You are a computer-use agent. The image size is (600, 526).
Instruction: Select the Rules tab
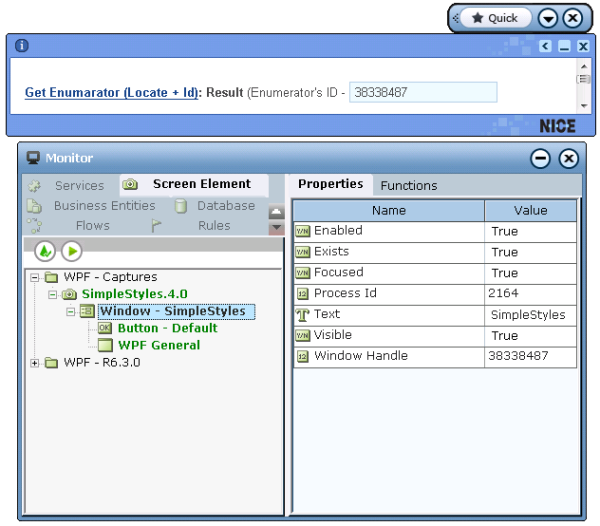pos(214,225)
